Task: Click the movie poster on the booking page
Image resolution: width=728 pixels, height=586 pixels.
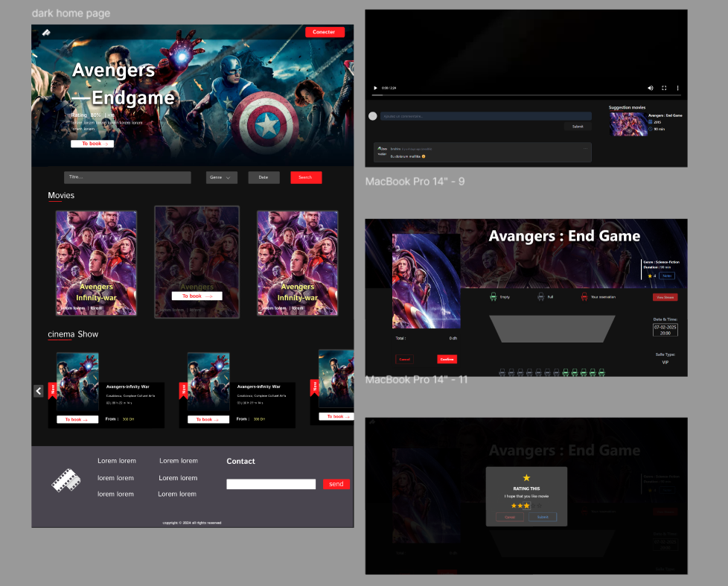Action: pyautogui.click(x=427, y=281)
